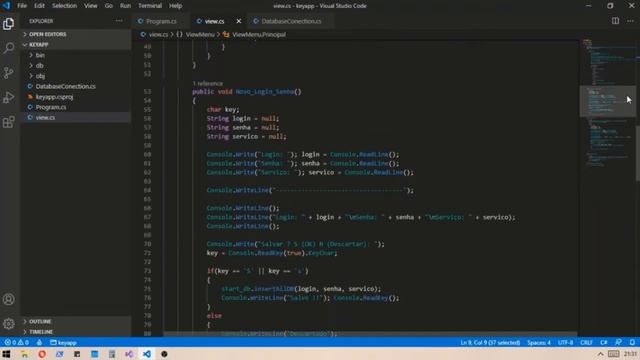Click the keyapp project status bar item
The image size is (640, 360).
pyautogui.click(x=63, y=342)
